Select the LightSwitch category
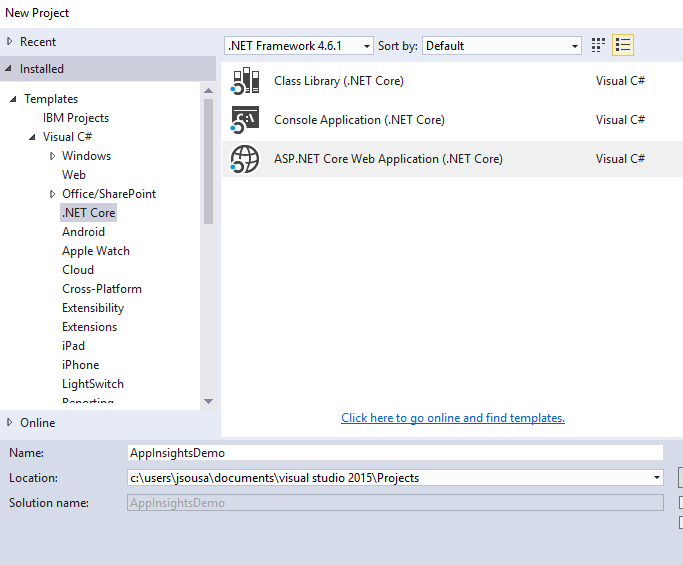683x565 pixels. coord(93,384)
